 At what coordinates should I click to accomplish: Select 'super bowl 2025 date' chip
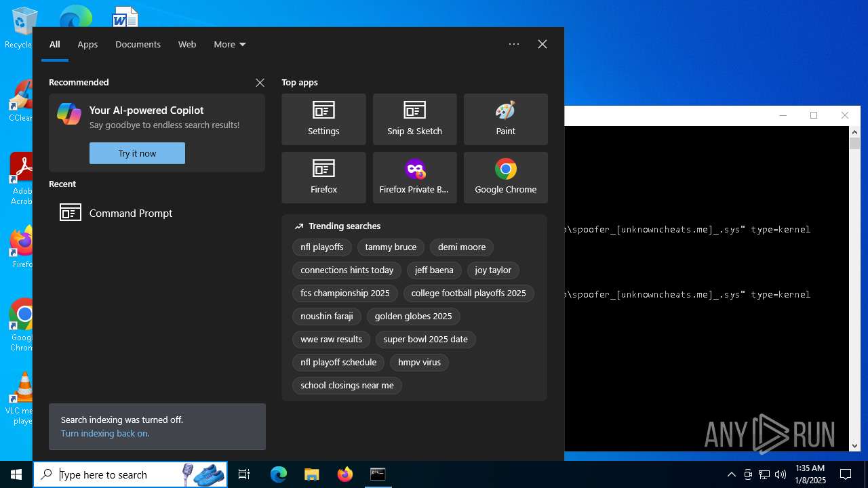426,340
